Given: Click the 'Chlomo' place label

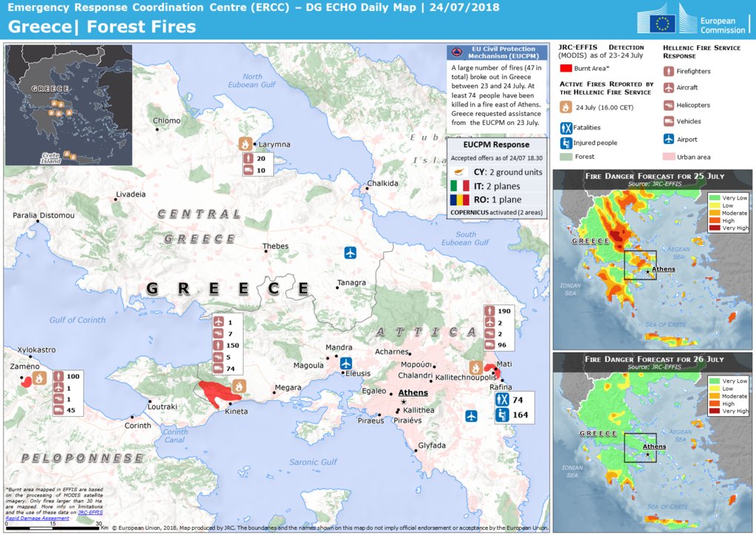Looking at the screenshot, I should (167, 120).
